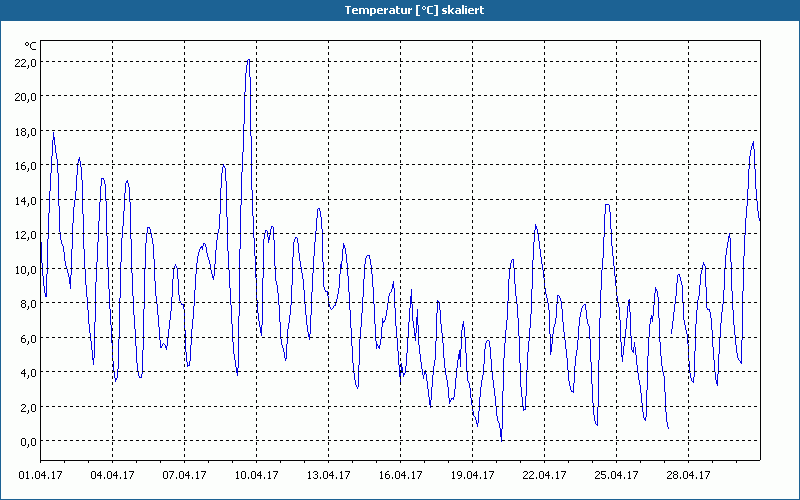Click the 4,0 y-axis label
The height and width of the screenshot is (500, 800).
30,372
